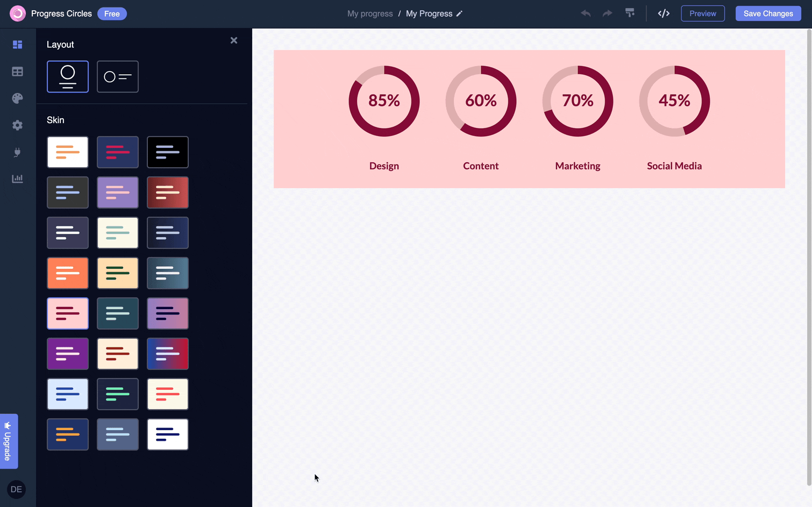Choose the solid orange skin swatch
The height and width of the screenshot is (507, 812).
tap(68, 273)
